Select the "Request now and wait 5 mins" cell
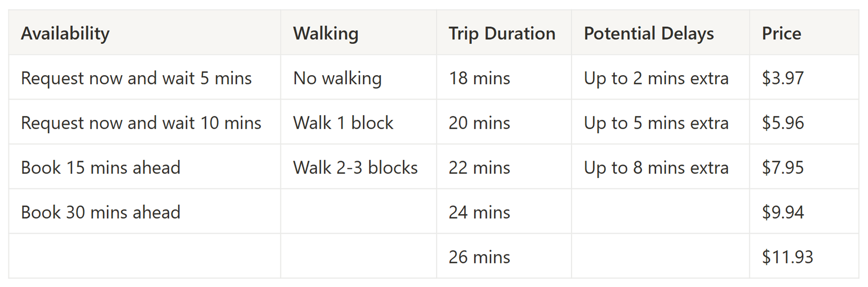The image size is (868, 287). (x=136, y=78)
